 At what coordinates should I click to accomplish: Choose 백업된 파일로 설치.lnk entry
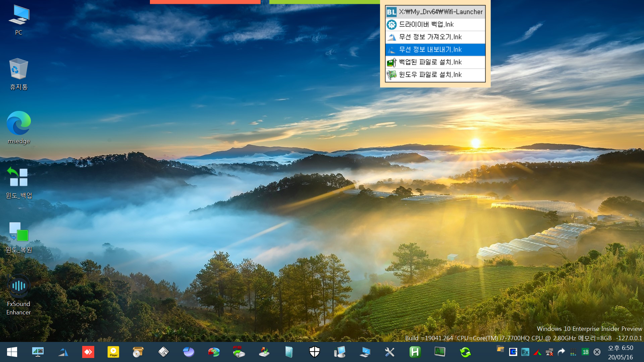tap(435, 62)
